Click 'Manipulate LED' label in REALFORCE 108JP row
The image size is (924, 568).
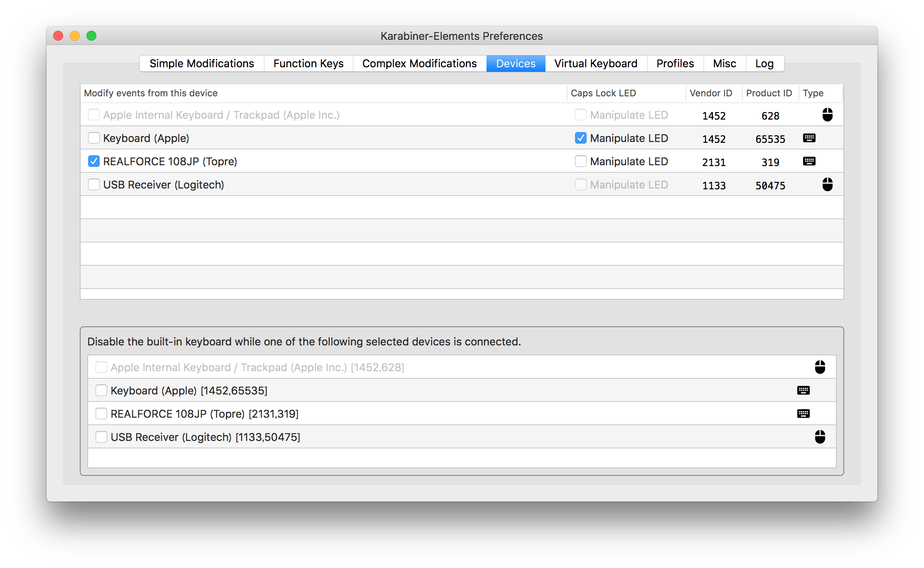click(629, 161)
